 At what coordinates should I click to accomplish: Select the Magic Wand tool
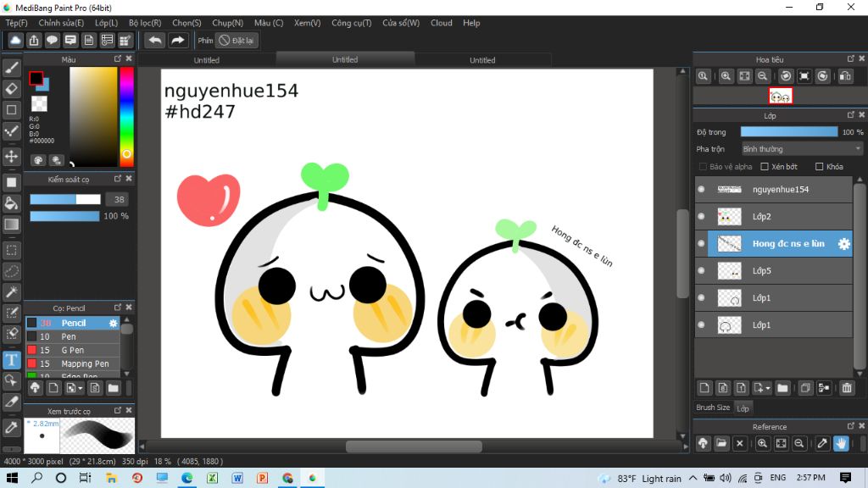coord(12,292)
